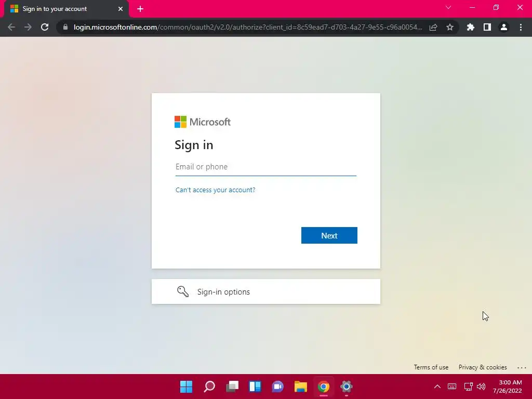Open Teams Chat taskbar icon
Screen dimensions: 532x399
[x=277, y=387]
